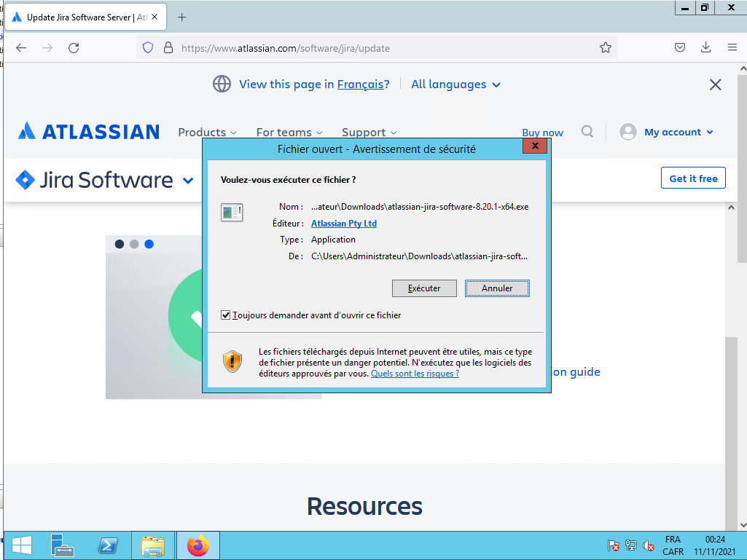
Task: Open the Firefox downloads panel
Action: click(x=706, y=47)
